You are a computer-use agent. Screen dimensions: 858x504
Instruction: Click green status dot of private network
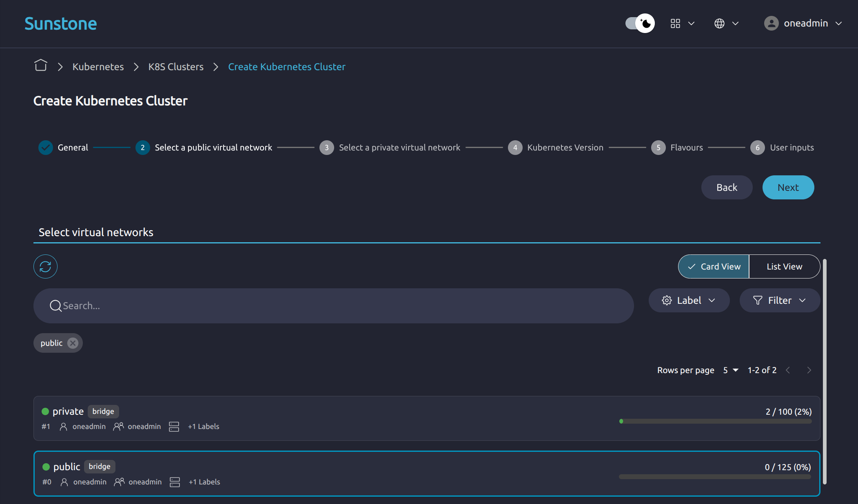pyautogui.click(x=45, y=411)
